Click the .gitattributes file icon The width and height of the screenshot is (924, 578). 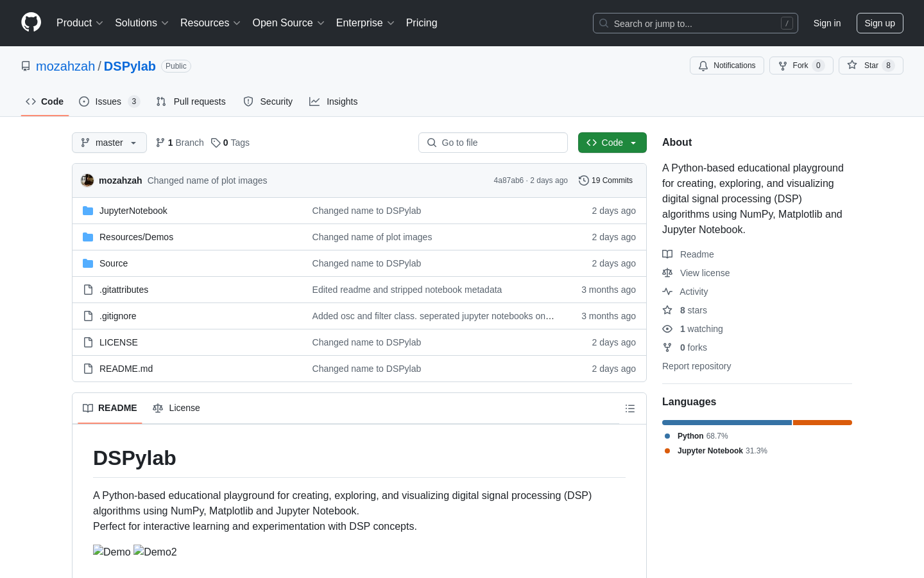tap(88, 290)
